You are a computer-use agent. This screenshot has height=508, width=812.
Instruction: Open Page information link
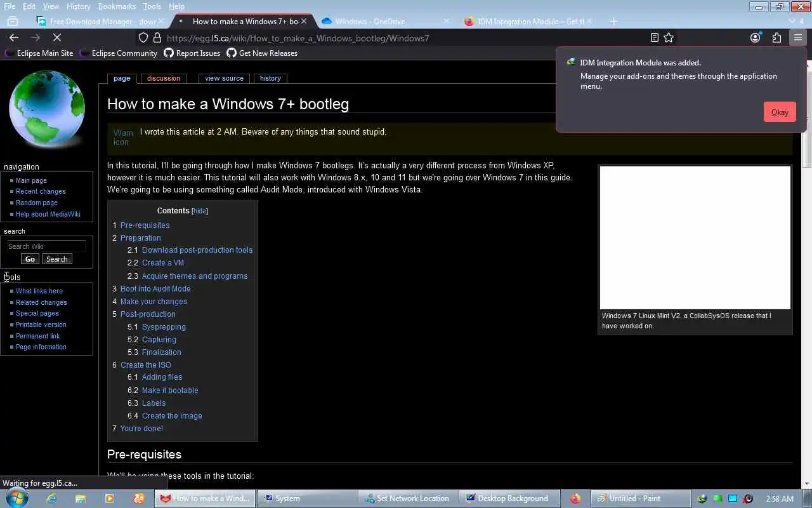pos(41,347)
